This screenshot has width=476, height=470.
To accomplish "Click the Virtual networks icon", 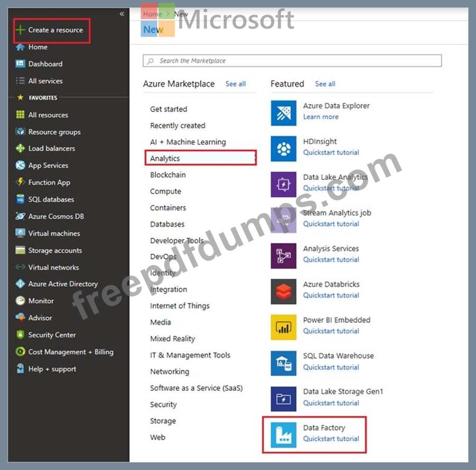I will tap(20, 267).
